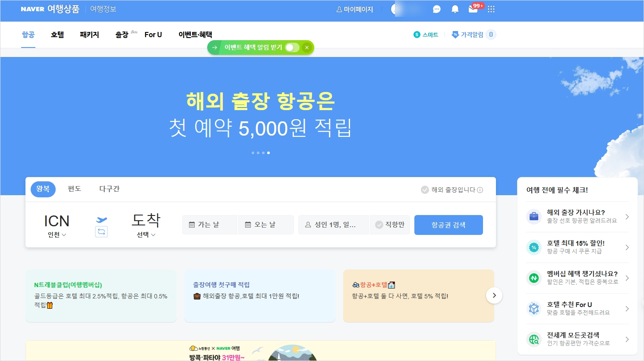Click the NAVER logo
Screen dimensions: 644x361
pyautogui.click(x=32, y=9)
